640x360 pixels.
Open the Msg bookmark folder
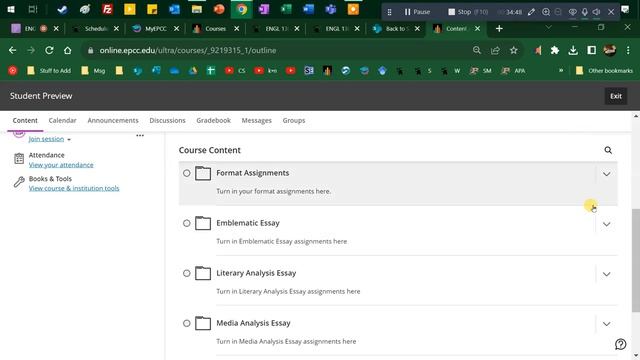(x=93, y=71)
